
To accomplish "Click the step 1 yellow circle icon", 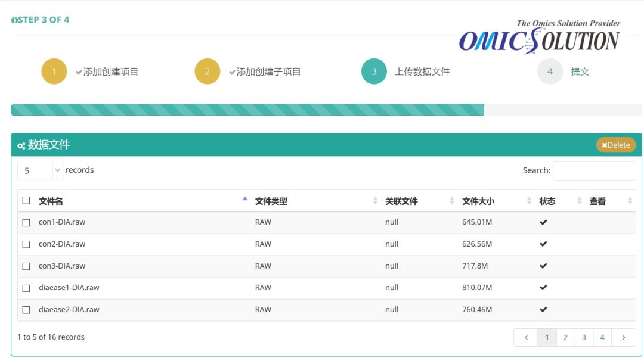I will pyautogui.click(x=54, y=71).
